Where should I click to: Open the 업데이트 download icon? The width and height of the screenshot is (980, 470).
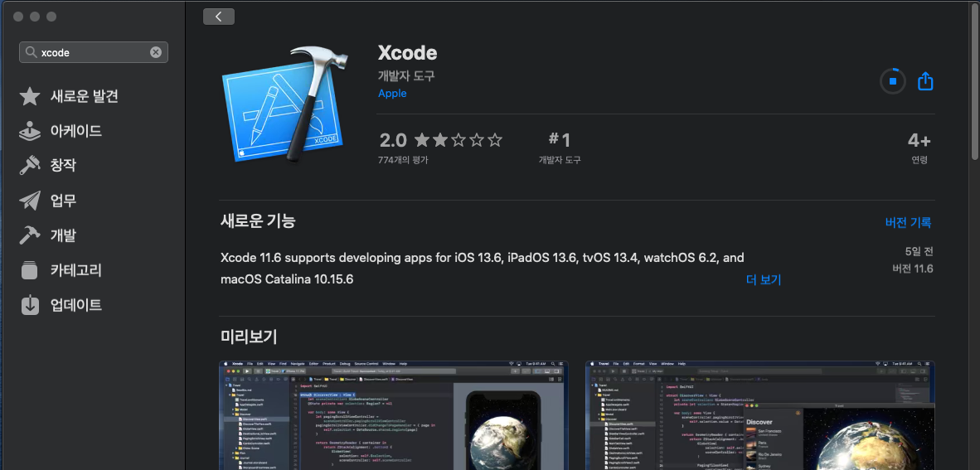(x=29, y=305)
